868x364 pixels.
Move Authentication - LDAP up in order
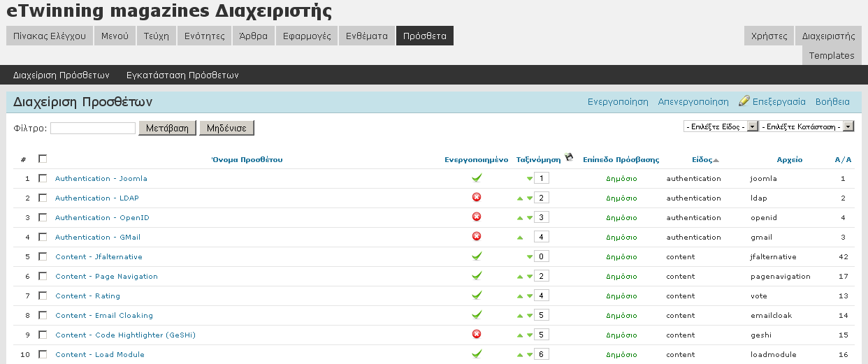point(520,198)
